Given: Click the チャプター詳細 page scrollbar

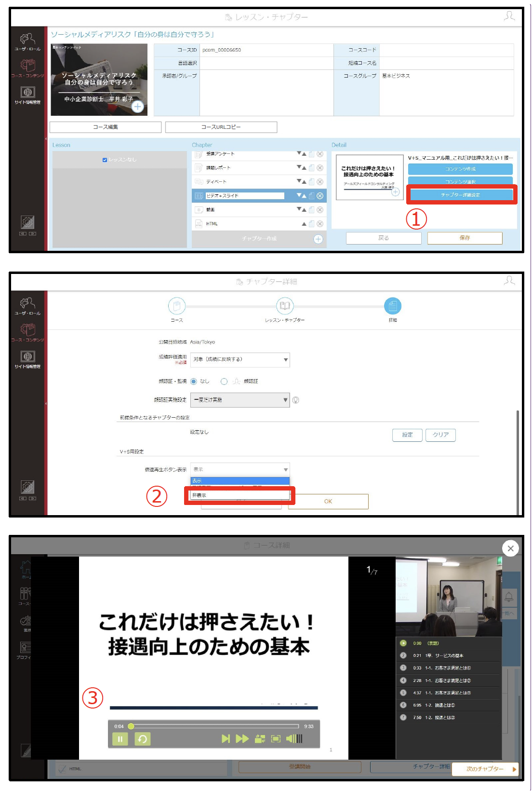Looking at the screenshot, I should [518, 463].
